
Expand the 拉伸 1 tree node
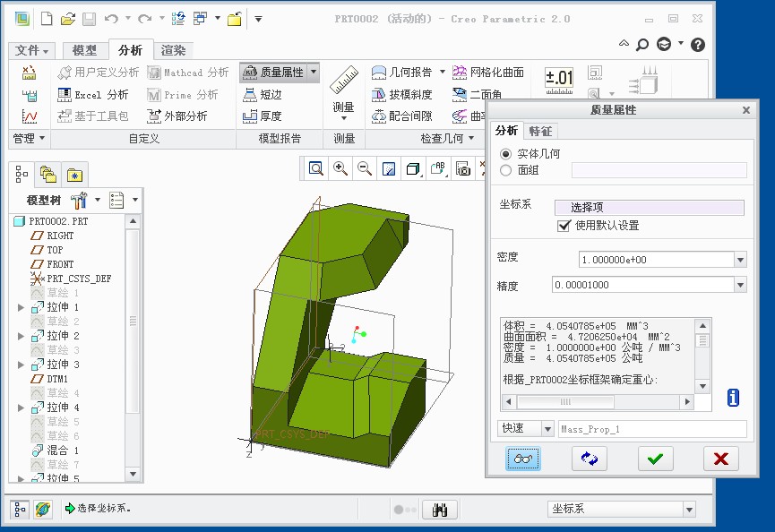[x=22, y=307]
